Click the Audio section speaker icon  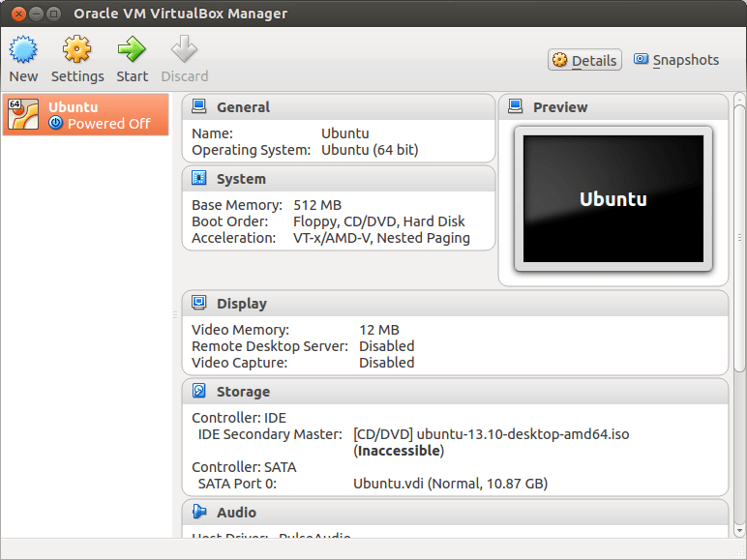click(198, 512)
